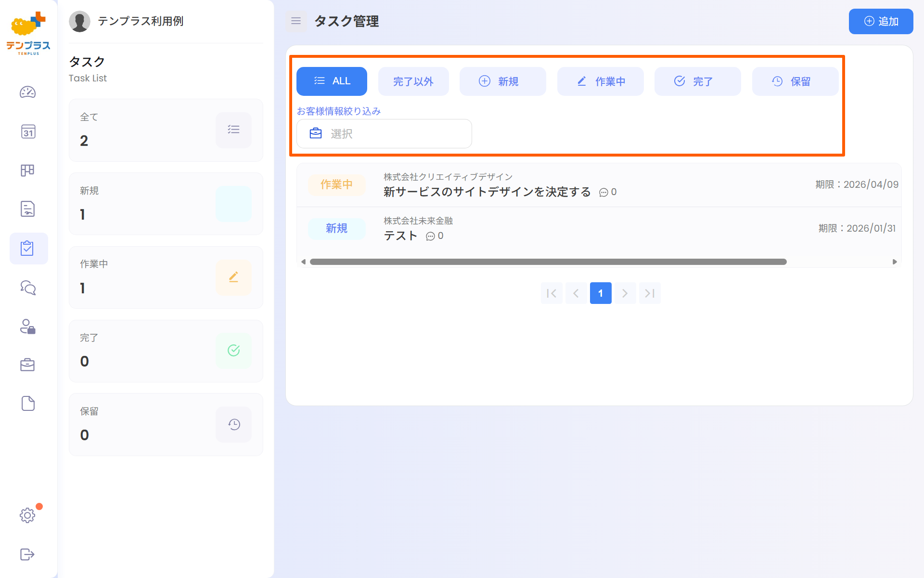Open the dashboard gauge icon in sidebar
The height and width of the screenshot is (578, 924).
[x=27, y=92]
